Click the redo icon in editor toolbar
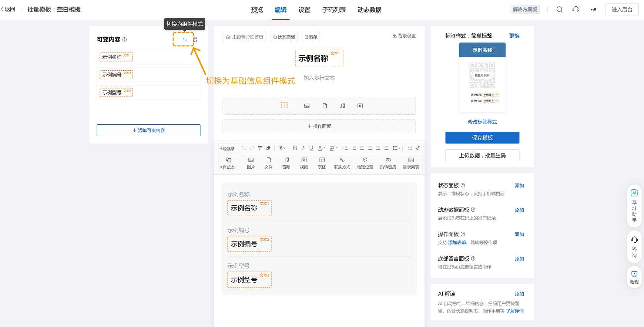Screen dimensions: 644x327 252,148
